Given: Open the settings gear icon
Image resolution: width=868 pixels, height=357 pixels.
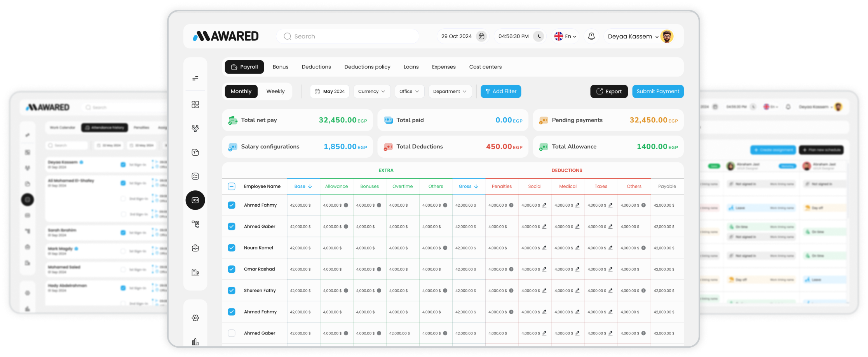Looking at the screenshot, I should [195, 317].
